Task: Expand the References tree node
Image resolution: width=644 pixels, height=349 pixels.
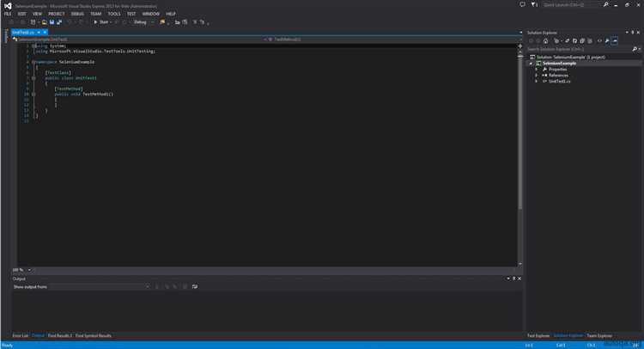Action: pos(537,76)
